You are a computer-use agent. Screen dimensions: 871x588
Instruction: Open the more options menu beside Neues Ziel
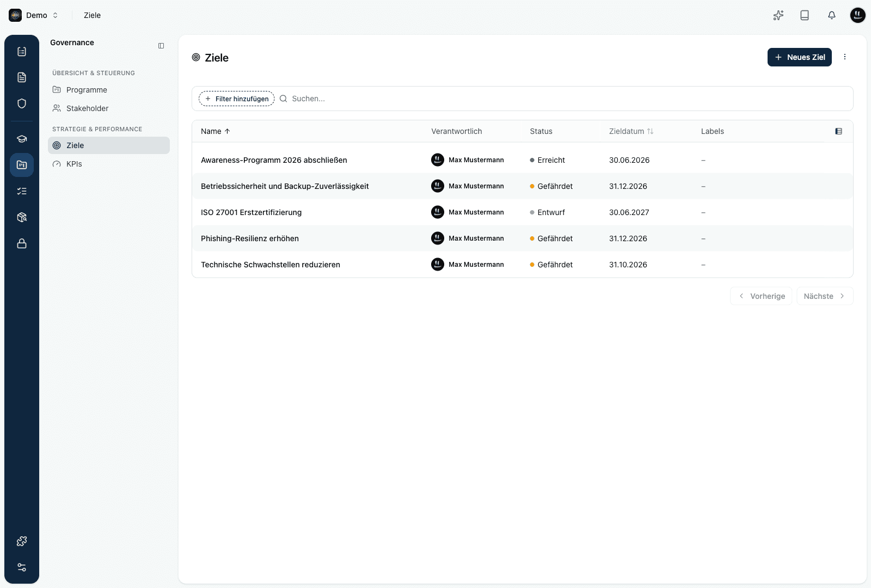pos(845,57)
